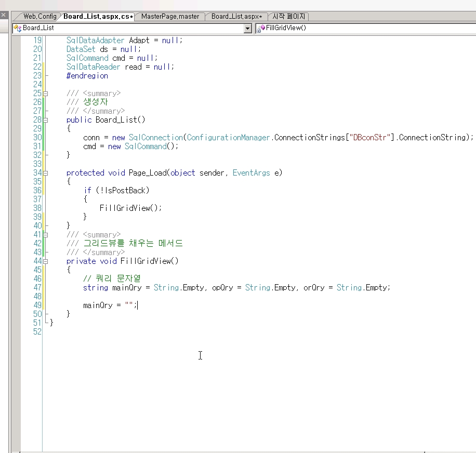Click the 생성자 comment text
This screenshot has height=453, width=476.
point(96,102)
